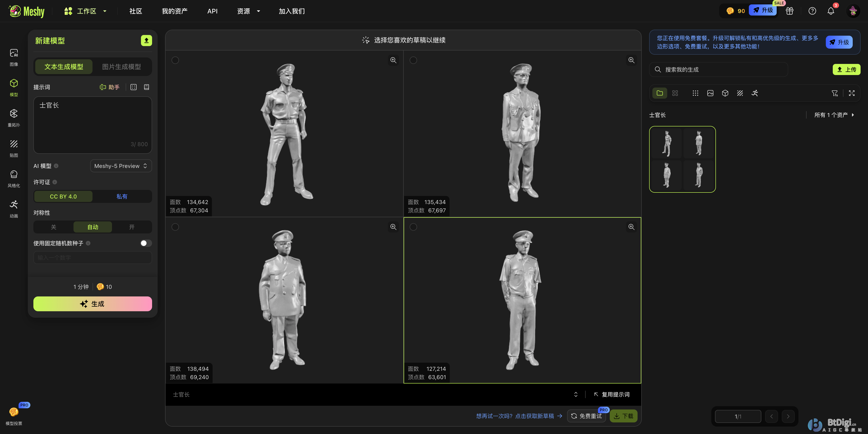The height and width of the screenshot is (434, 868).
Task: Select the draft with 134,642 faces
Action: tap(175, 60)
